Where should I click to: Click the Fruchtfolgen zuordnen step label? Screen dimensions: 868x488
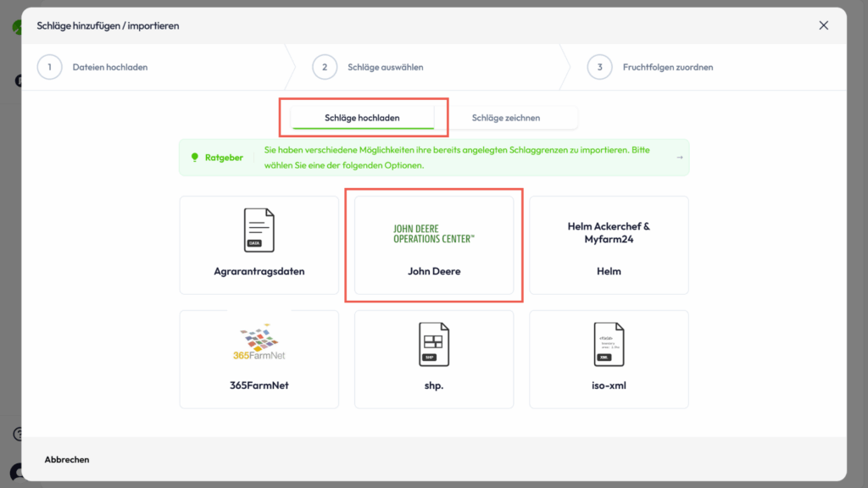pos(668,67)
